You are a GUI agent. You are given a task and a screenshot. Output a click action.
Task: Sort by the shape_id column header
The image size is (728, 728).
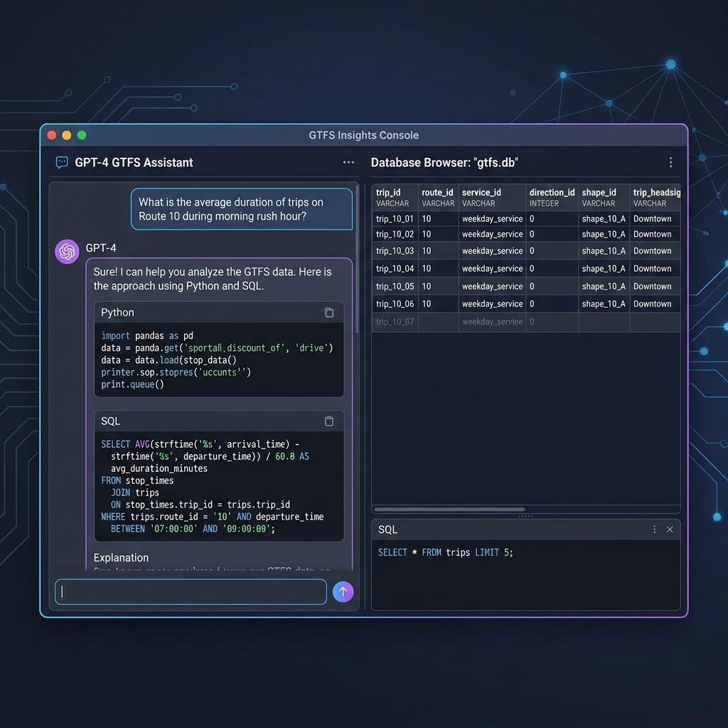(604, 198)
